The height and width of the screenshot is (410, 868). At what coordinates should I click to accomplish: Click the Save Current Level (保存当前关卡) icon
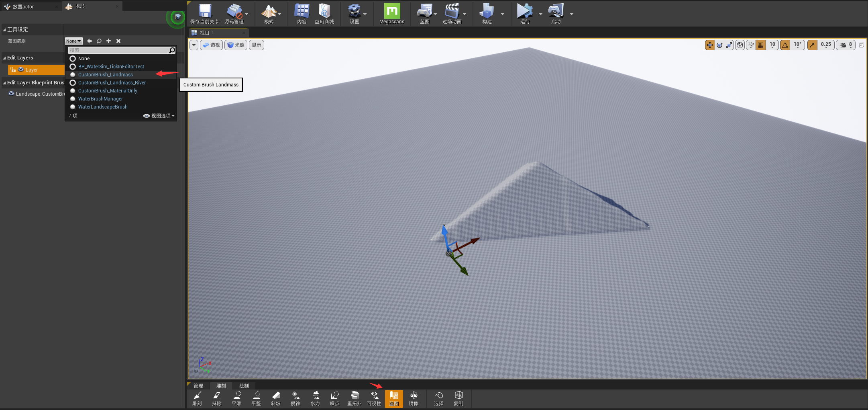pyautogui.click(x=205, y=14)
